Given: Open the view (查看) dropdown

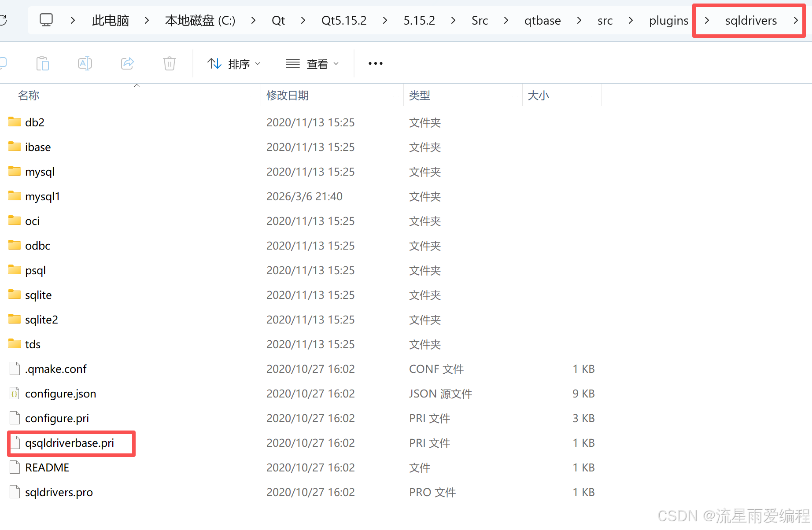Looking at the screenshot, I should [x=312, y=64].
